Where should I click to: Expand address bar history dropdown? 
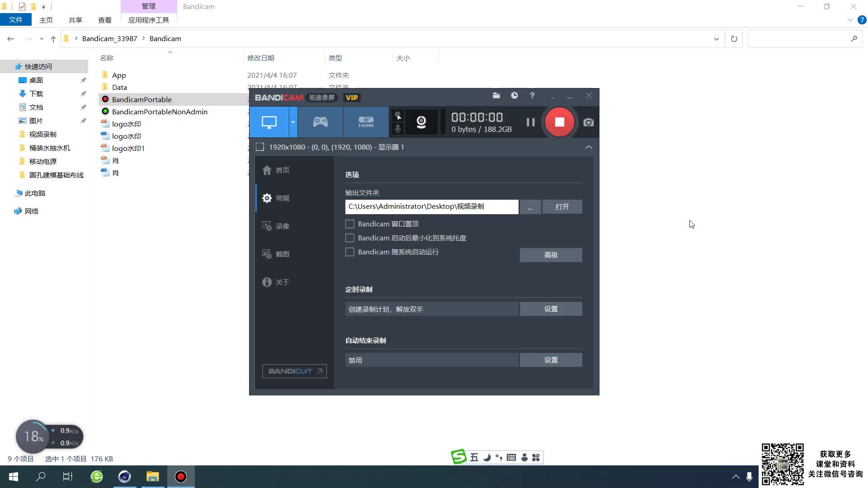pos(717,39)
